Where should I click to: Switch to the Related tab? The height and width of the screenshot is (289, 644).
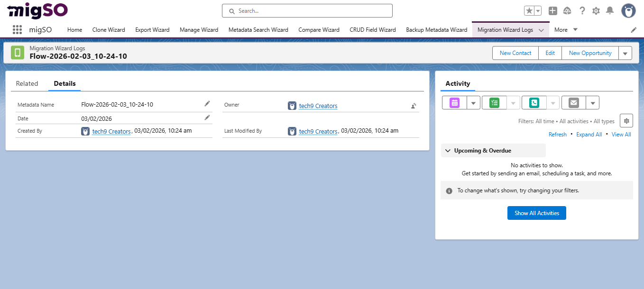click(x=27, y=83)
